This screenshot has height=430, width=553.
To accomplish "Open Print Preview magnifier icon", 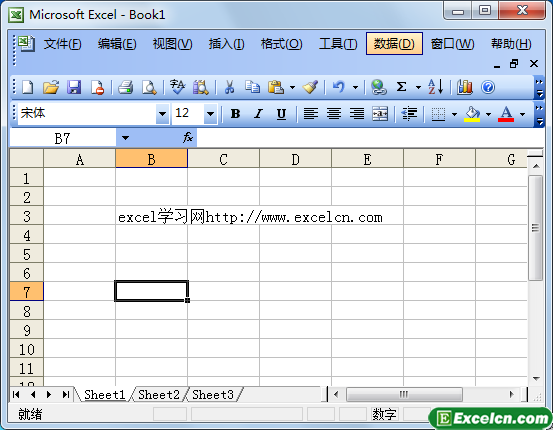I will point(149,87).
